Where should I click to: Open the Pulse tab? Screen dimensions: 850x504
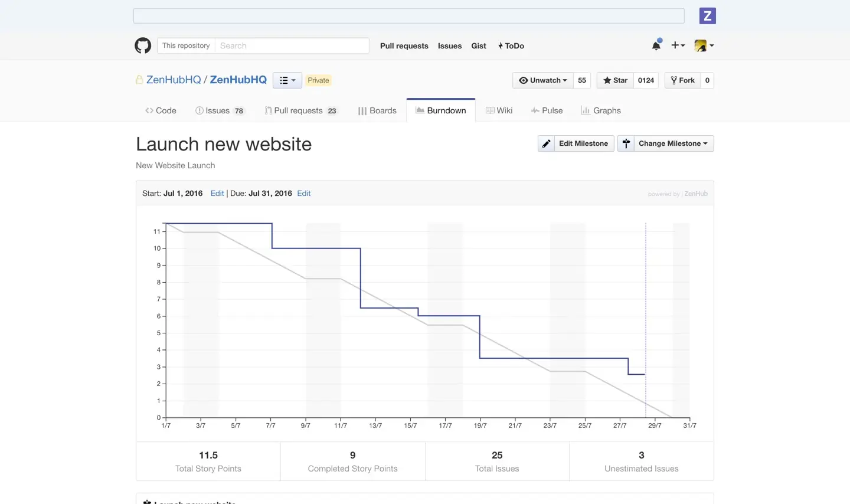click(547, 110)
